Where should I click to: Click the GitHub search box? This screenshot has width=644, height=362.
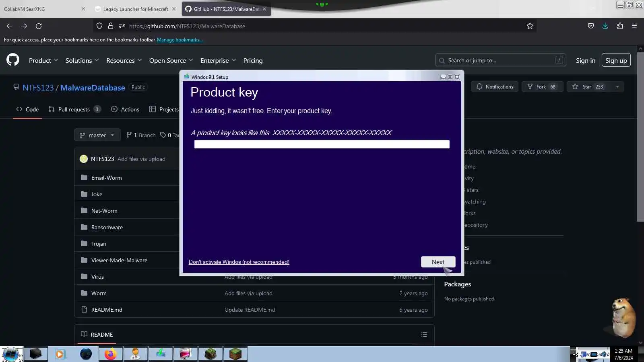(500, 60)
